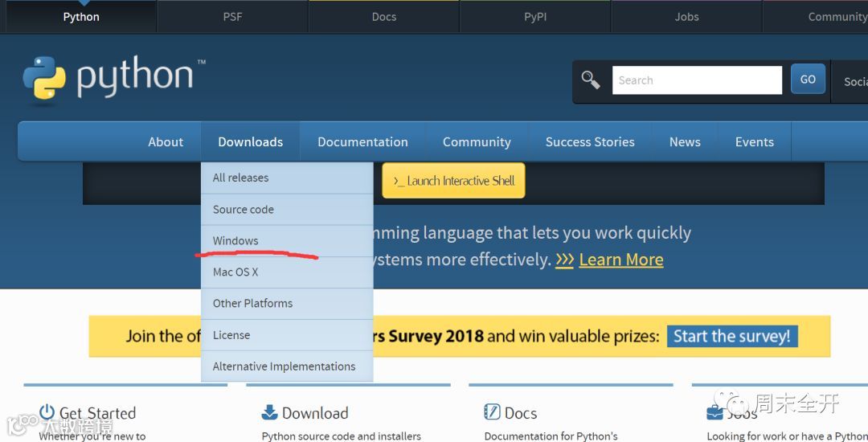Image resolution: width=868 pixels, height=442 pixels.
Task: Click the About navigation item
Action: [x=166, y=141]
